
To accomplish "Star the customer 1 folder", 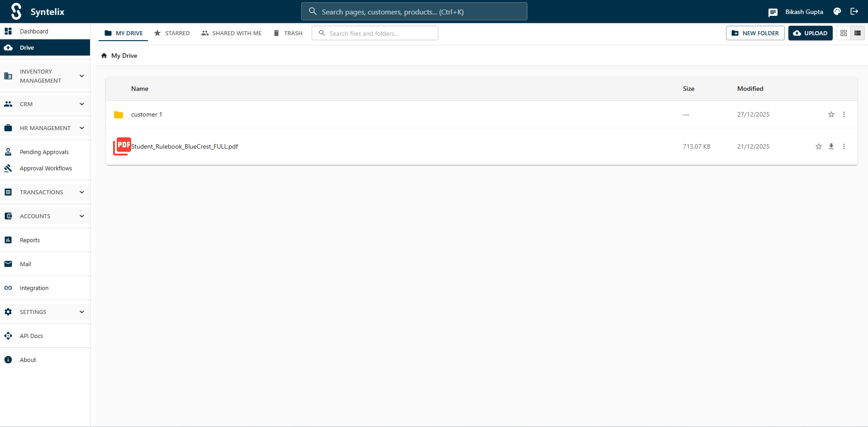I will (831, 114).
